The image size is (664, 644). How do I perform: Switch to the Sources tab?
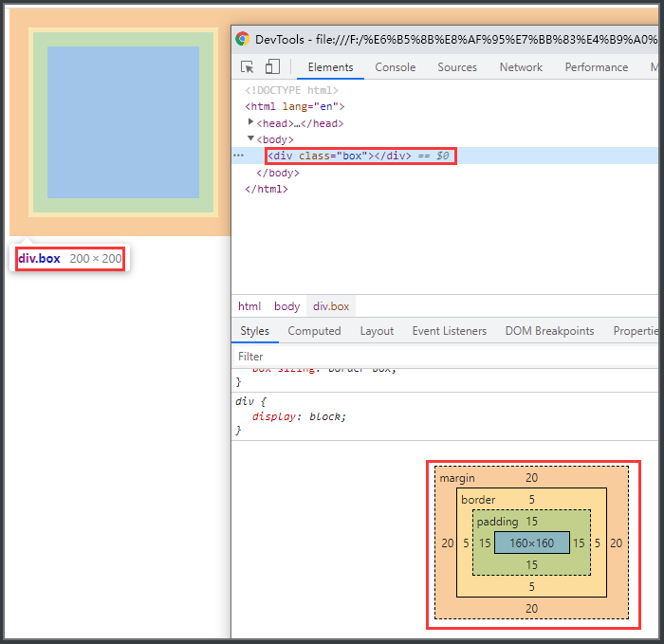(457, 67)
